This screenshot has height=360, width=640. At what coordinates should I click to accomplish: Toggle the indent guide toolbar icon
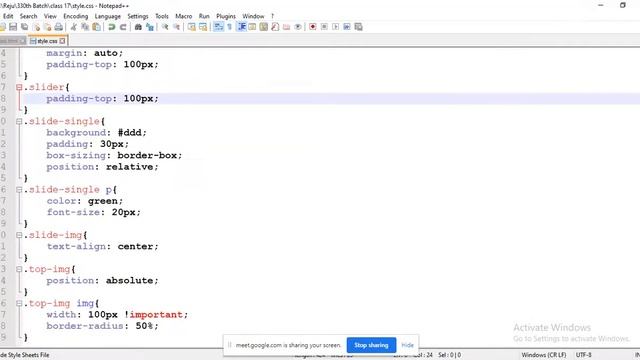point(241,27)
